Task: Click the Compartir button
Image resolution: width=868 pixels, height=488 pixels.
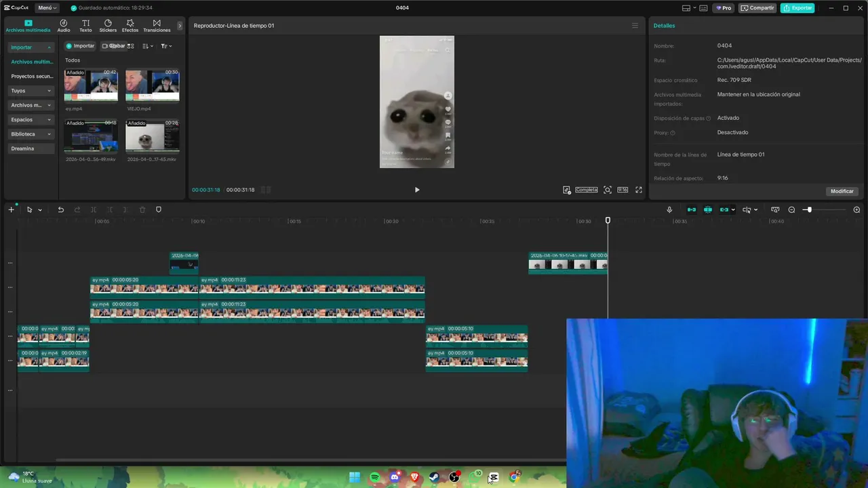Action: point(757,8)
